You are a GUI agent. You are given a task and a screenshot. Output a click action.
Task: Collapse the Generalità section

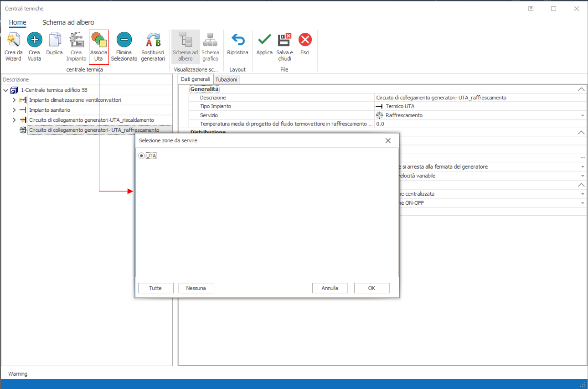coord(581,89)
